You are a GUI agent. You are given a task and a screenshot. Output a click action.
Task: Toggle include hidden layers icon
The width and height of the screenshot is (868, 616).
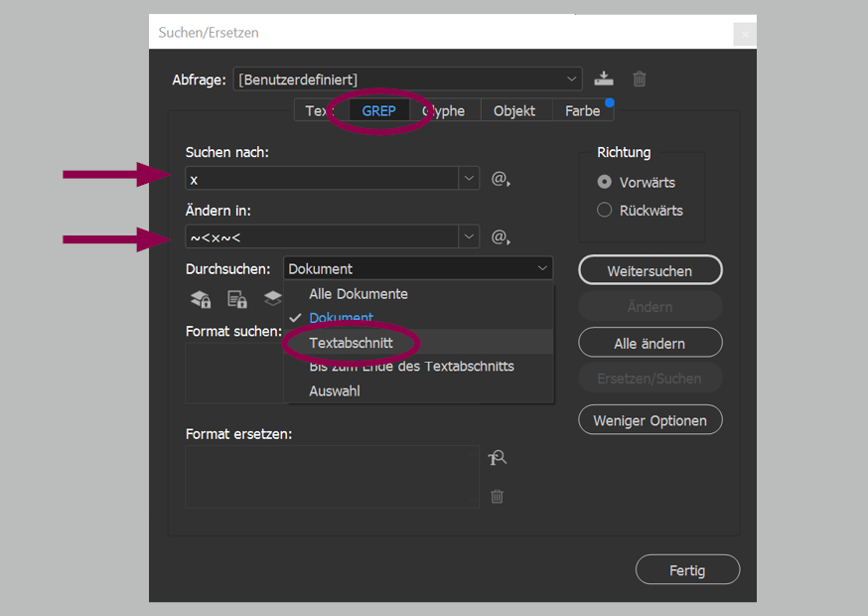tap(273, 298)
